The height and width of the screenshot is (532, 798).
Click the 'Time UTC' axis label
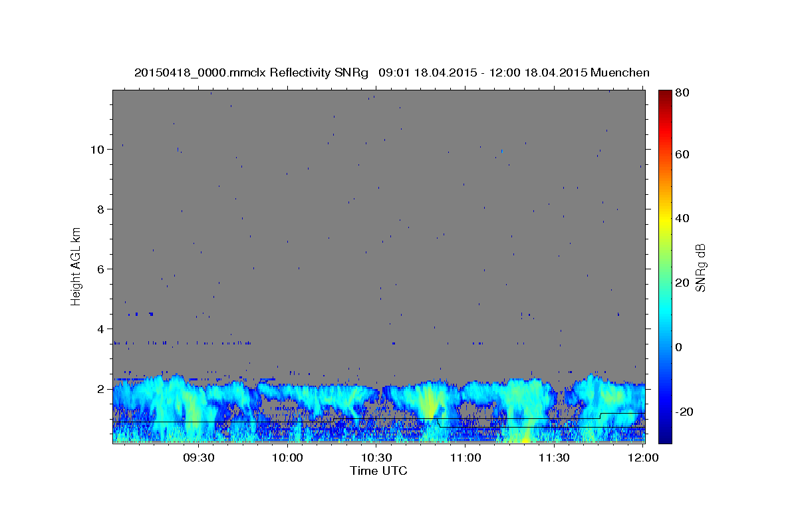click(378, 471)
